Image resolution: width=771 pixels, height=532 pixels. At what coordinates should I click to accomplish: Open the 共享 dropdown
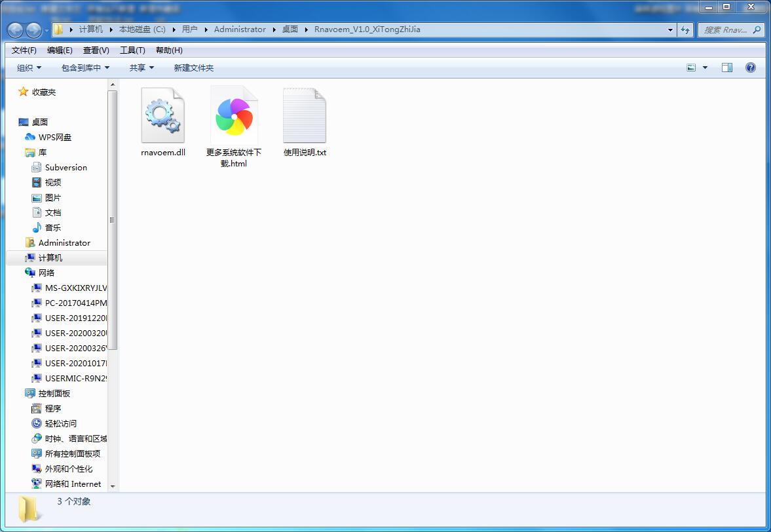tap(141, 68)
